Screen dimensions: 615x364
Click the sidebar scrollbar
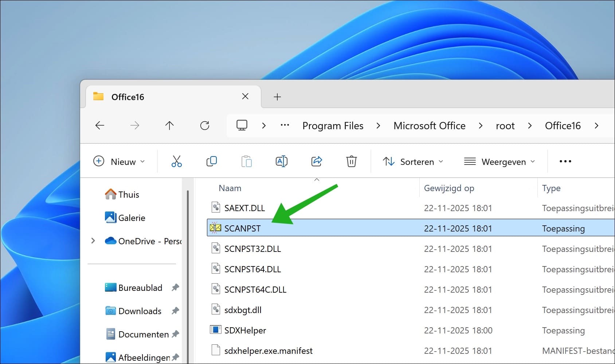tap(187, 218)
